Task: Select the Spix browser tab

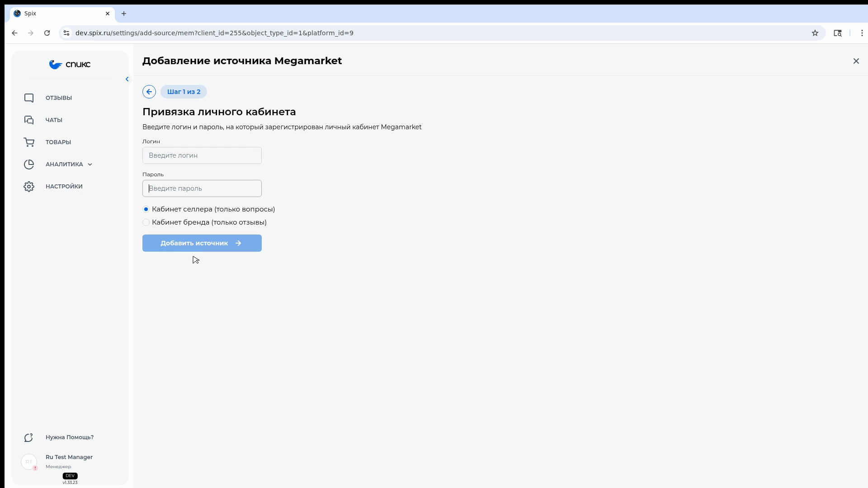Action: 62,14
